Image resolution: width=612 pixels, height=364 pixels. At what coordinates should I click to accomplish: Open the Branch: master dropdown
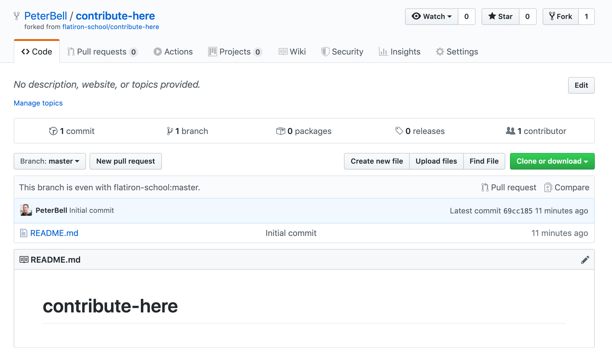[x=50, y=161]
